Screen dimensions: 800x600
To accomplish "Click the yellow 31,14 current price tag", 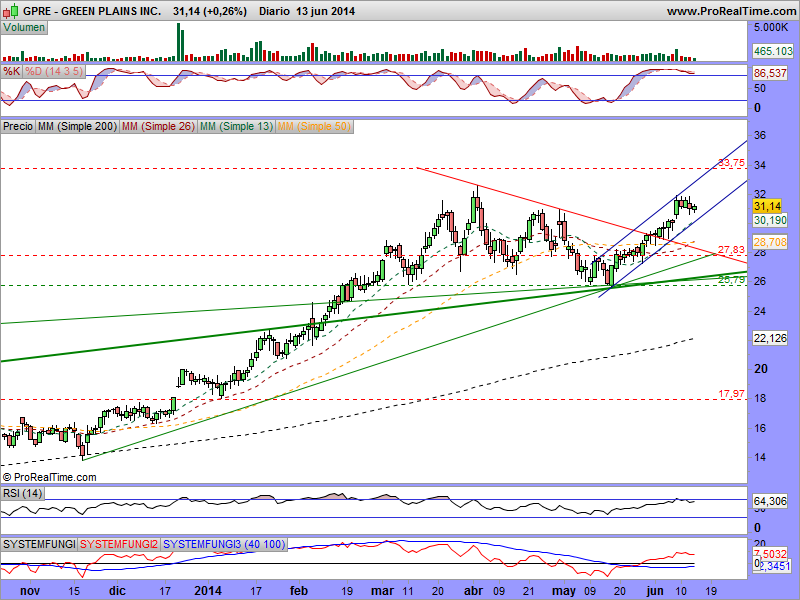I will pos(767,206).
